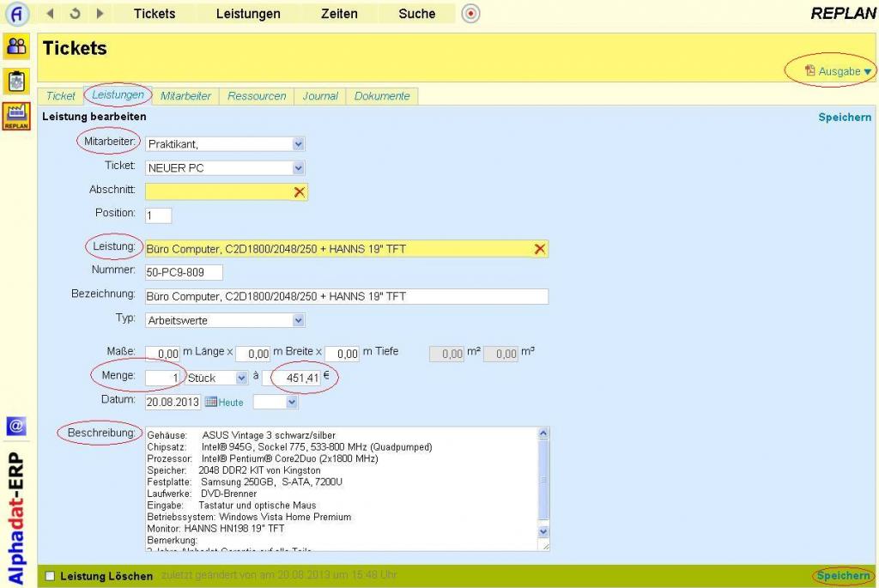Click the Beschreibung scrollbar thumb
879x588 pixels.
coord(543,480)
